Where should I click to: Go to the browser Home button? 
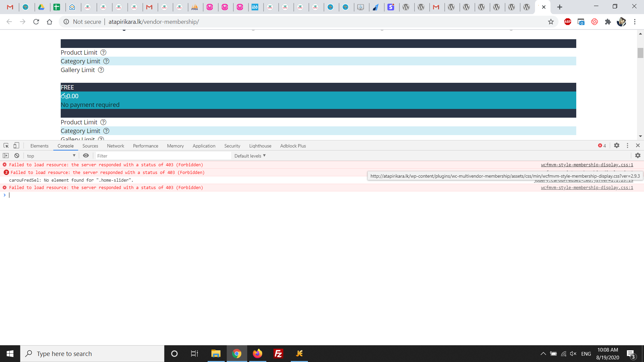[49, 22]
